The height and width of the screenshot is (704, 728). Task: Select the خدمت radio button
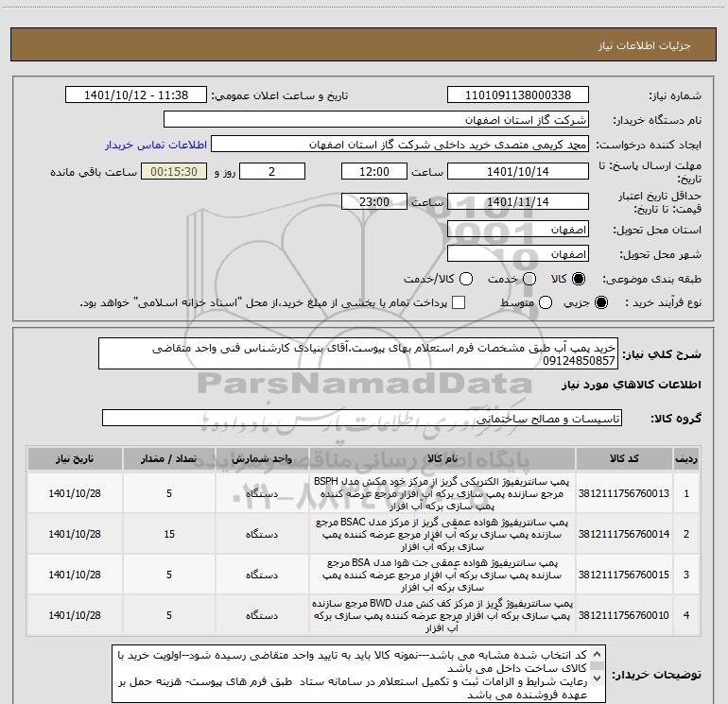point(529,279)
